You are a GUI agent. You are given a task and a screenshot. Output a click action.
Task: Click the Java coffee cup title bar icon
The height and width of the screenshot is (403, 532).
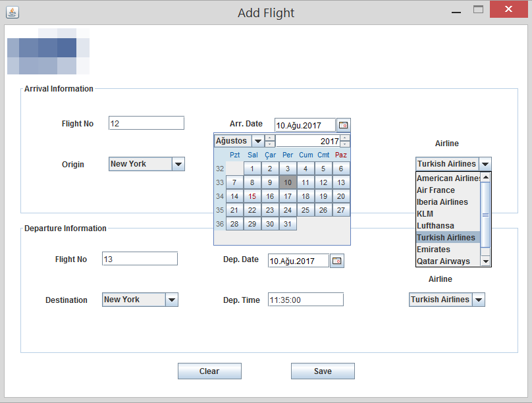[12, 12]
